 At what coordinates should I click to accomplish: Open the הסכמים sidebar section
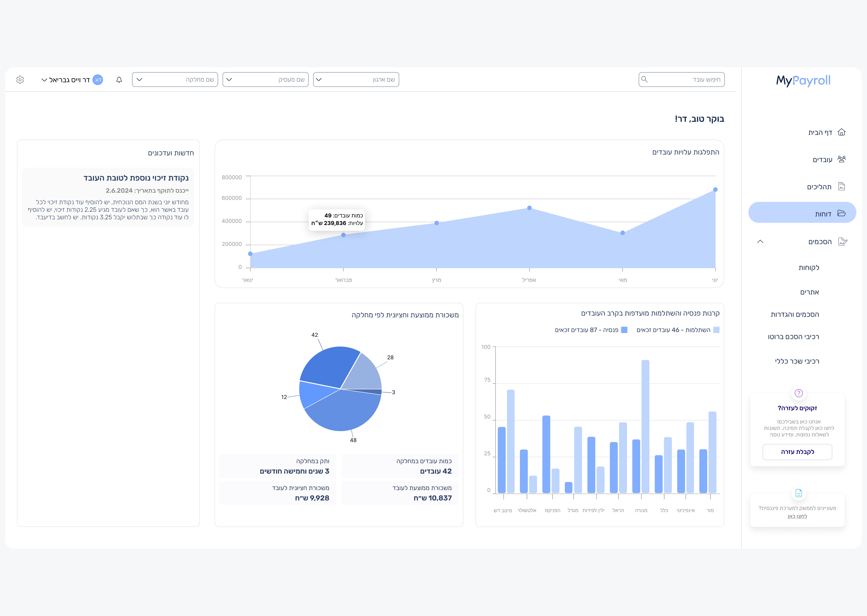pos(820,242)
